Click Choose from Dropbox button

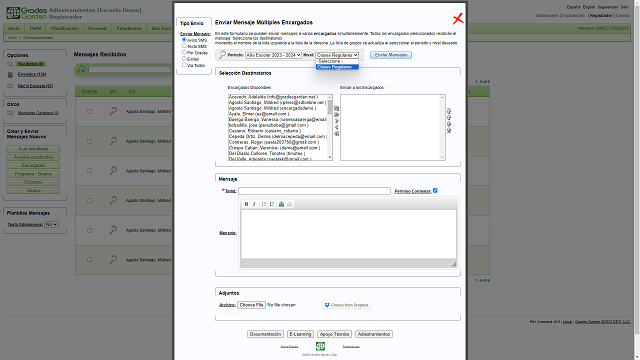347,305
